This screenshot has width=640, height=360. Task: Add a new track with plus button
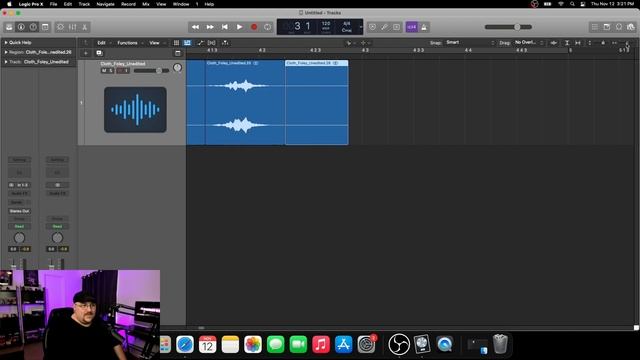(86, 53)
